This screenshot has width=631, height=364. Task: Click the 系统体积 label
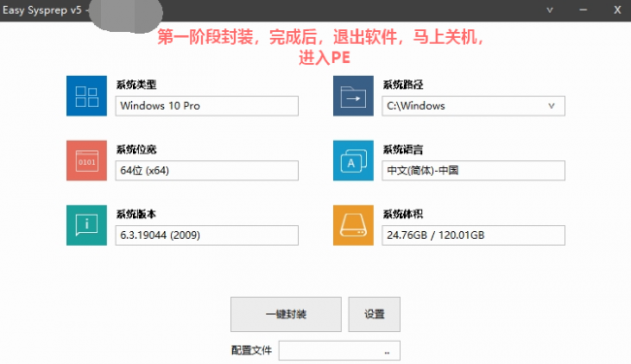(x=403, y=214)
